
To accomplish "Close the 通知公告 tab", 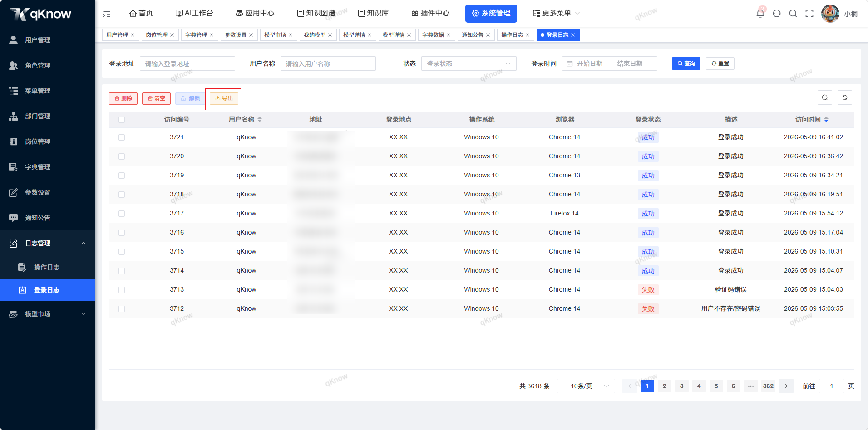I will pyautogui.click(x=488, y=35).
